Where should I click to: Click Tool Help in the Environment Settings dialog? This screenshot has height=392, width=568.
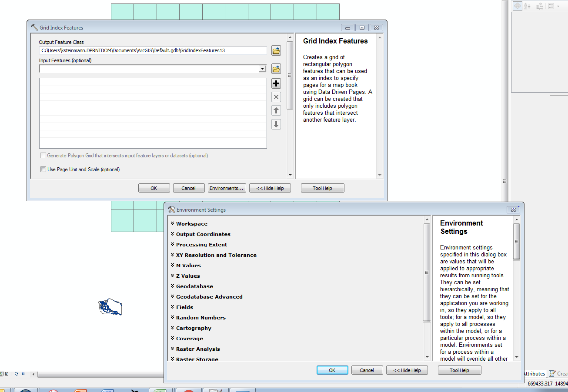[x=459, y=370]
